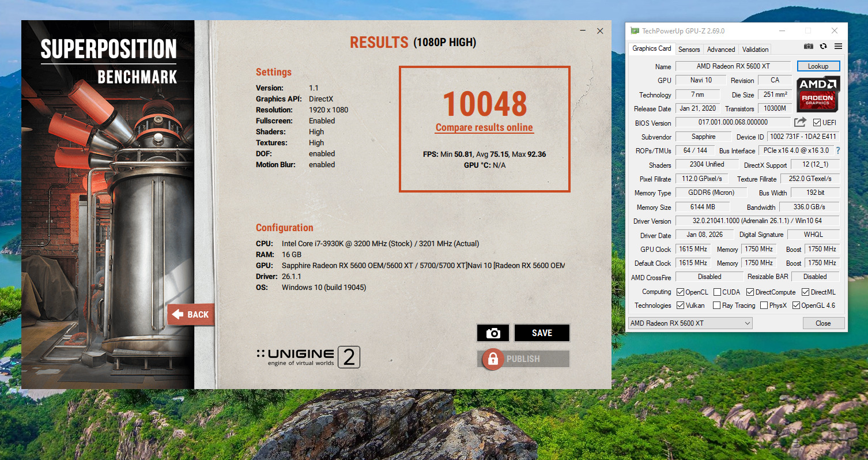Toggle the Vulkan checkbox
Image resolution: width=868 pixels, height=460 pixels.
[x=681, y=306]
